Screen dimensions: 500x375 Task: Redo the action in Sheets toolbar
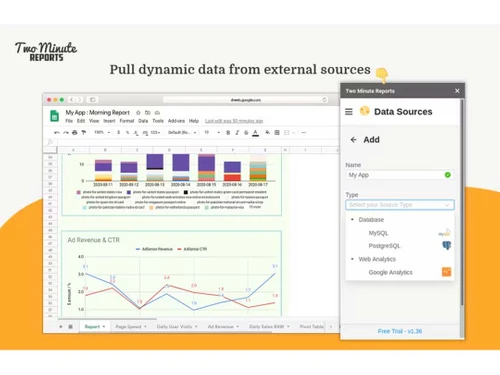[x=66, y=133]
